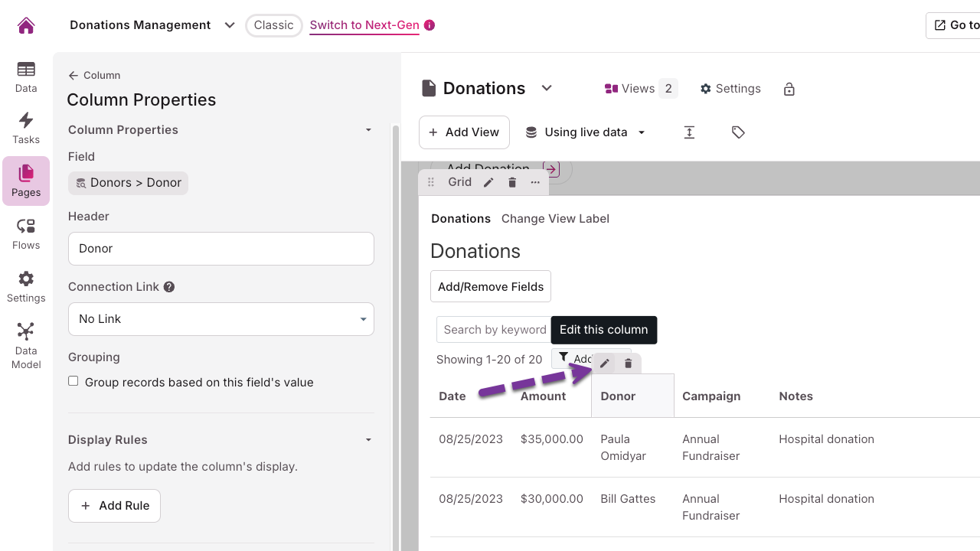Screen dimensions: 980x551
Task: Click the pencil icon to edit the Donor column
Action: coord(604,364)
